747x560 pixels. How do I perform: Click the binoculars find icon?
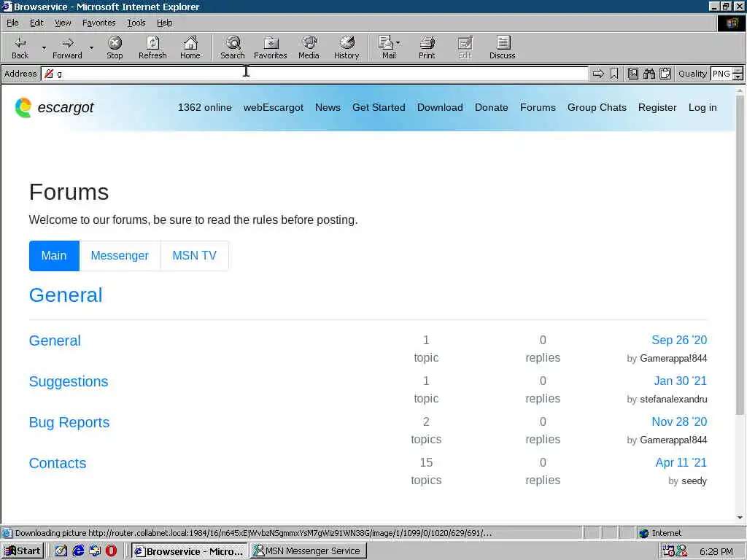[x=649, y=74]
